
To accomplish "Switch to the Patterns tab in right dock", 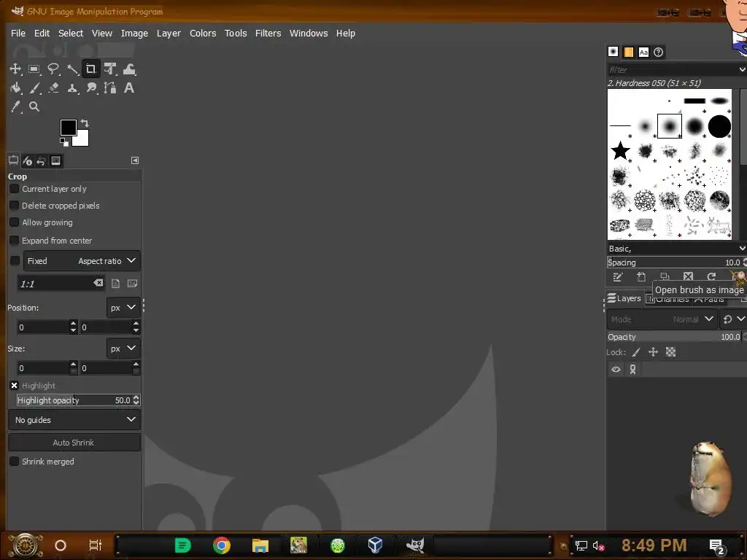I will pos(628,52).
